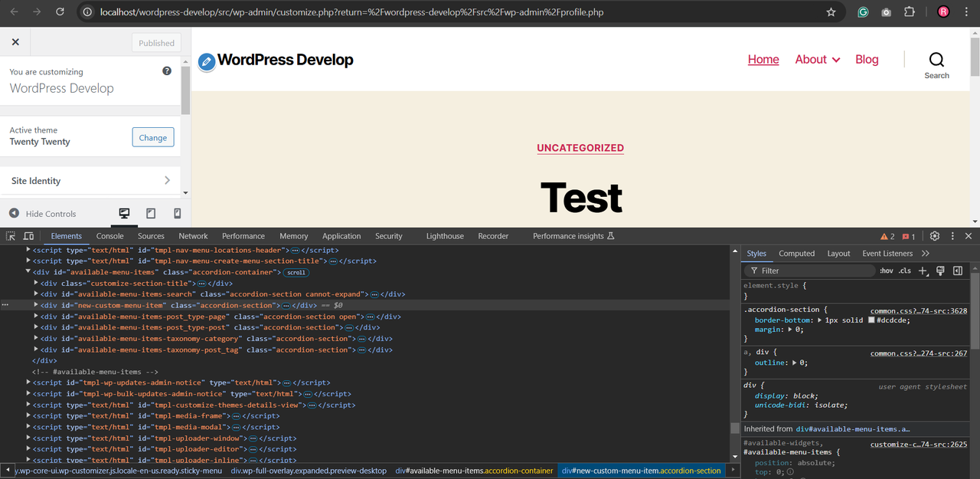Open the common.css 3628 source link
Image resolution: width=980 pixels, height=479 pixels.
919,311
